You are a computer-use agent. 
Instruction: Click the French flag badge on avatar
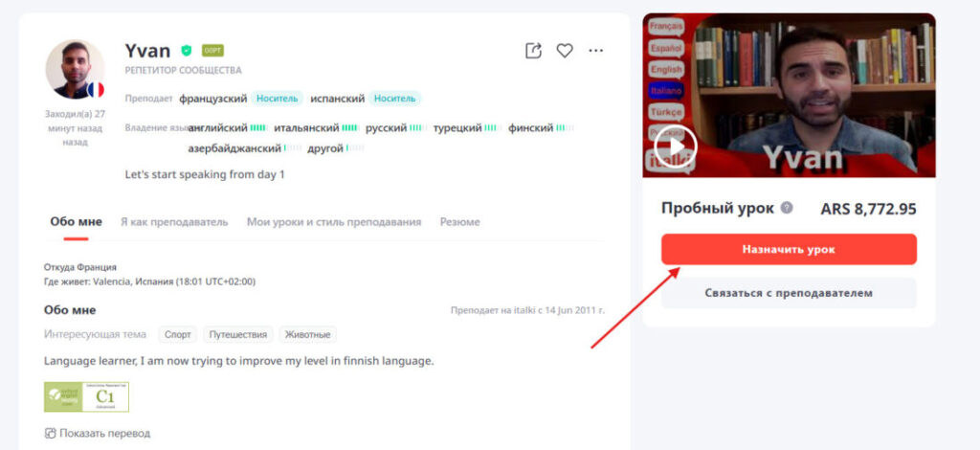pyautogui.click(x=95, y=90)
